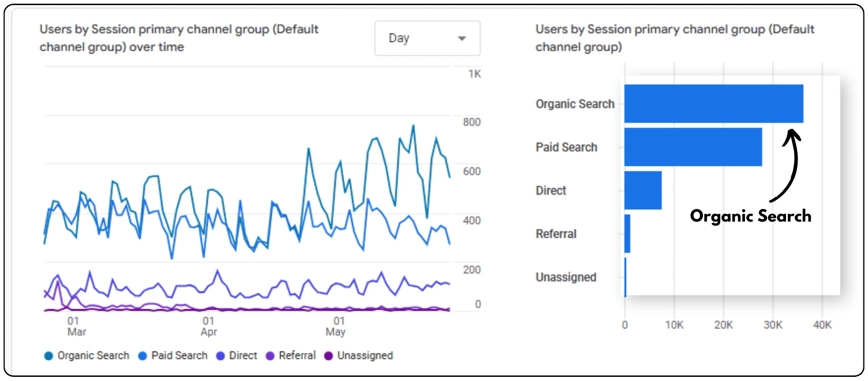Click the dropdown arrow beside Day

(x=462, y=38)
